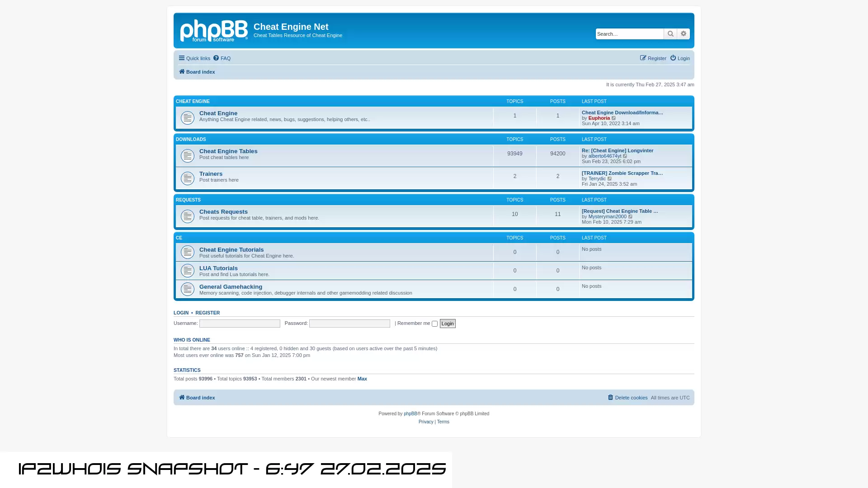Click the LUA Tutorials forum icon

coord(188,271)
